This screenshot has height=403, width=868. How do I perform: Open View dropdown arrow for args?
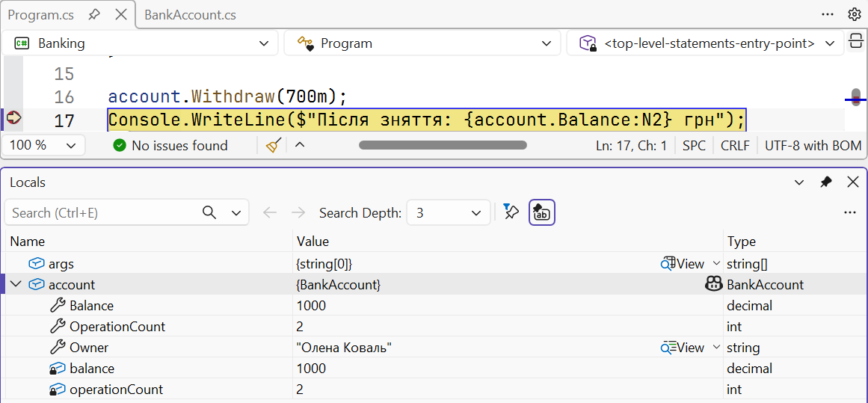(715, 263)
